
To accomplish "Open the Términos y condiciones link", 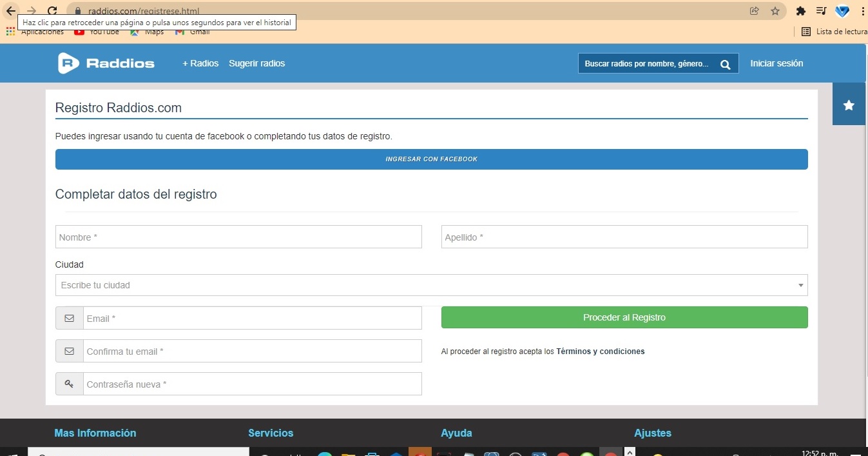I will 600,352.
